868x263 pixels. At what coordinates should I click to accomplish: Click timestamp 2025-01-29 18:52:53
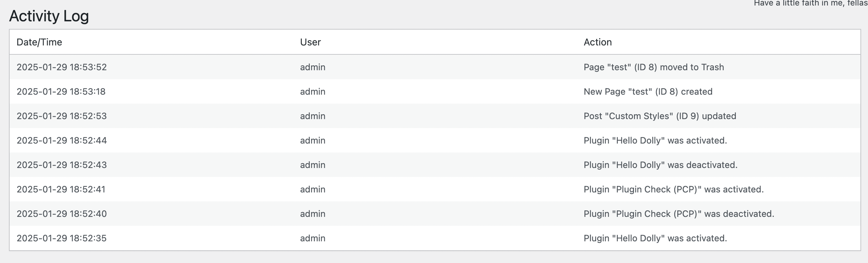click(x=62, y=116)
